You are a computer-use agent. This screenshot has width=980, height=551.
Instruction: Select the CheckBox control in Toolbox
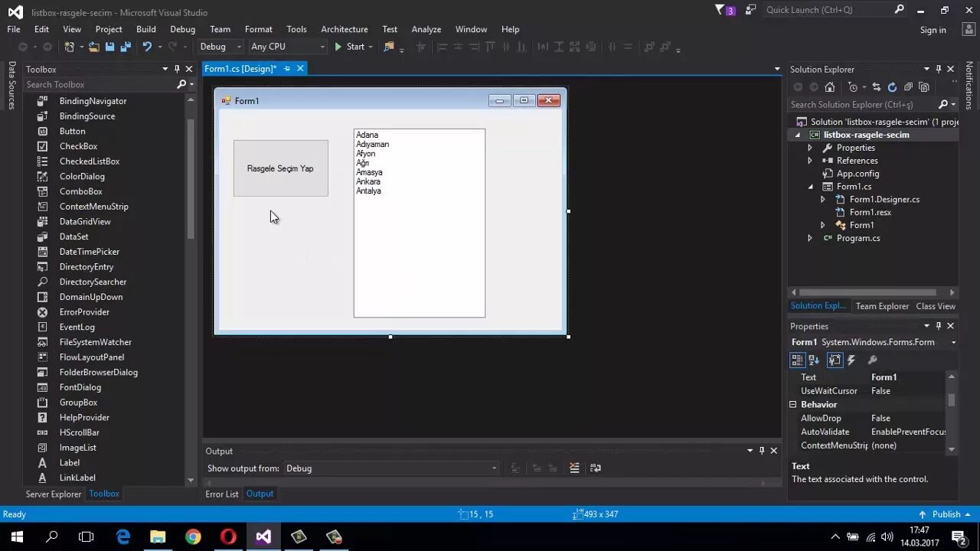pyautogui.click(x=78, y=146)
